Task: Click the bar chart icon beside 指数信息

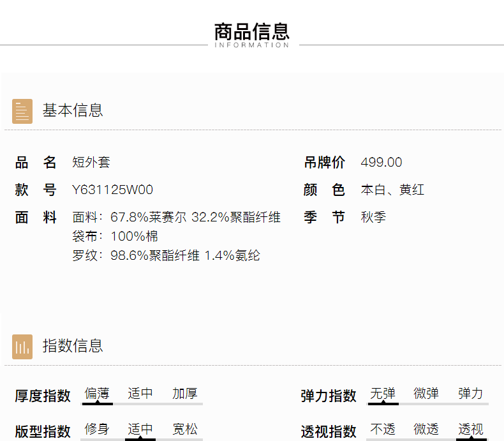Action: coord(22,347)
